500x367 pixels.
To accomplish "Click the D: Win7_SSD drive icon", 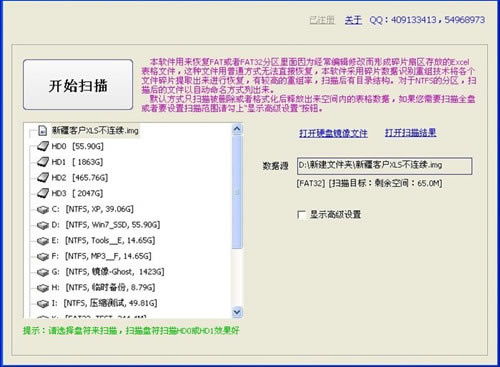I will (43, 225).
